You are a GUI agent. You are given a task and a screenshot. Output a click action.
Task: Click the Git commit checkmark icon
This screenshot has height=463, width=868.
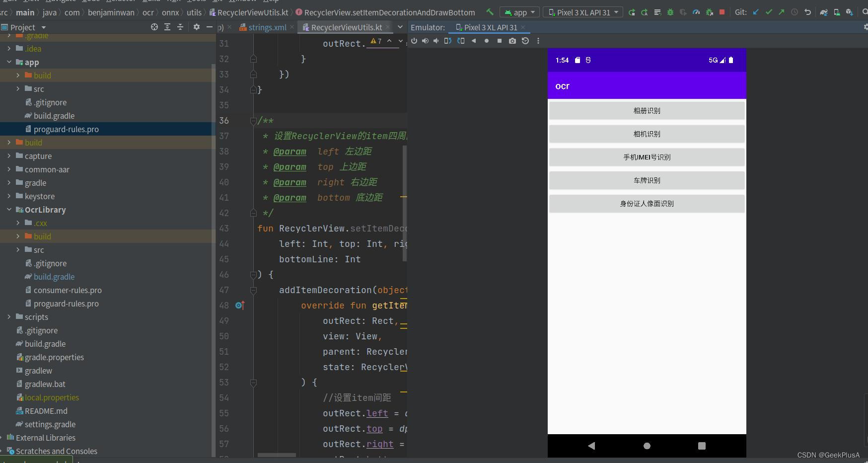pyautogui.click(x=769, y=12)
